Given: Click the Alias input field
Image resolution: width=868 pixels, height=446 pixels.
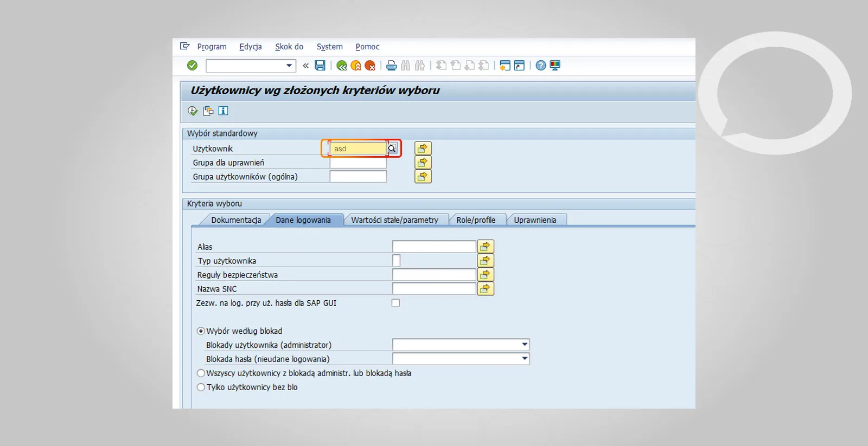Looking at the screenshot, I should (433, 247).
